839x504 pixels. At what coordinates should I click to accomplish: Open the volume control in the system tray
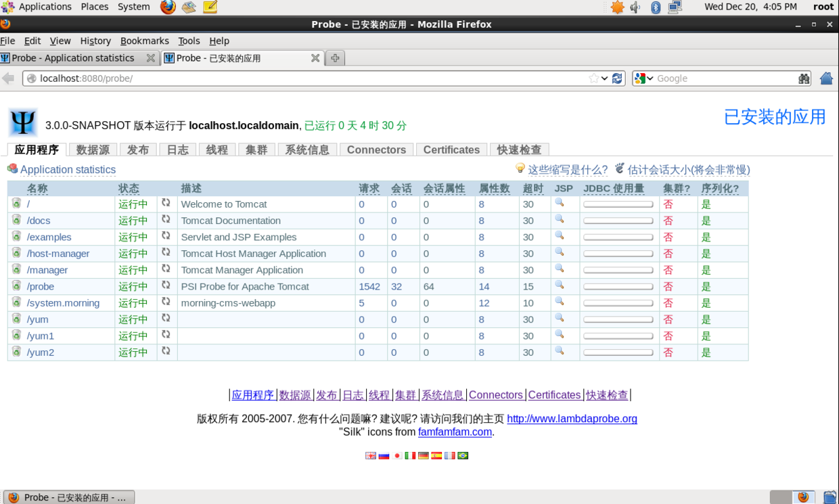635,7
